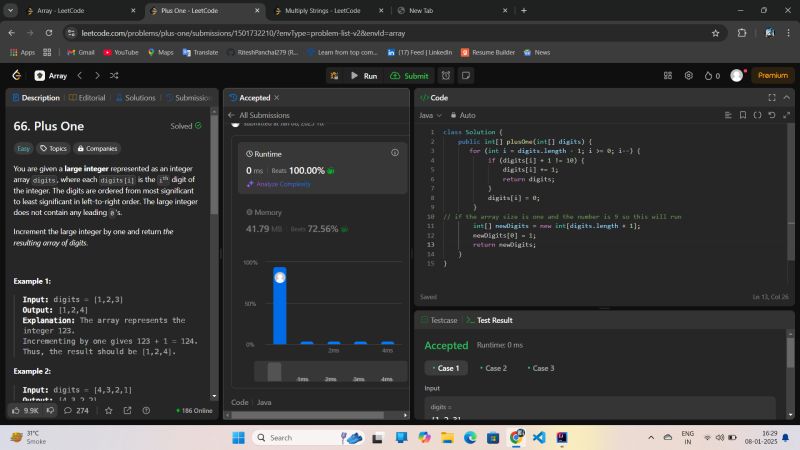The image size is (800, 450).
Task: Switch to the Editorial tab
Action: tap(87, 97)
